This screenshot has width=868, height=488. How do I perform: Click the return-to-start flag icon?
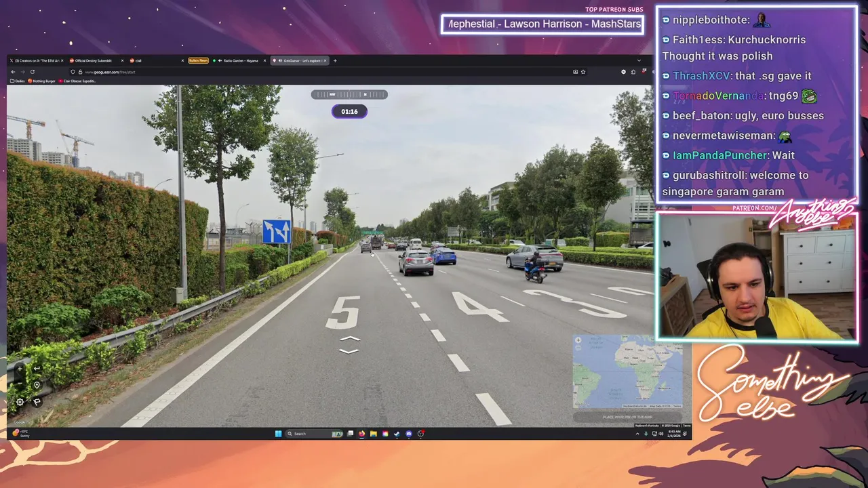(37, 402)
